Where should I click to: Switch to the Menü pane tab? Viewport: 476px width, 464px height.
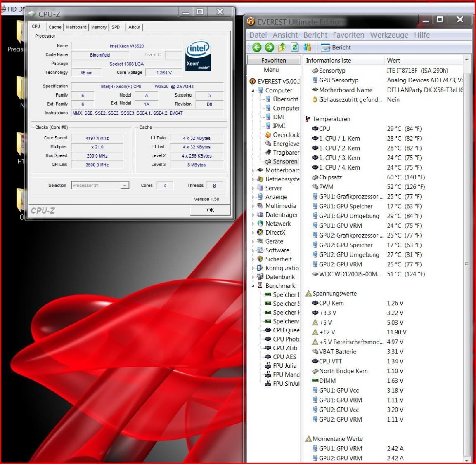(x=271, y=70)
